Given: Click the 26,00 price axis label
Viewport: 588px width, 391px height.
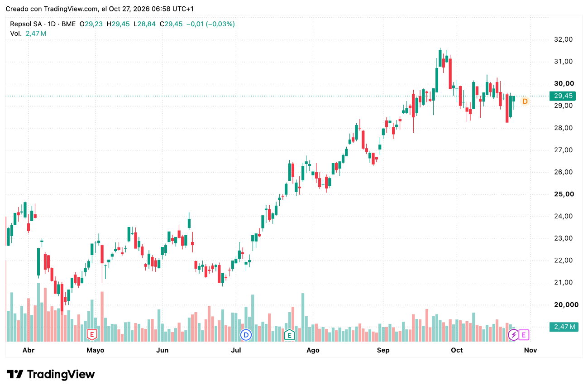Looking at the screenshot, I should [x=564, y=172].
